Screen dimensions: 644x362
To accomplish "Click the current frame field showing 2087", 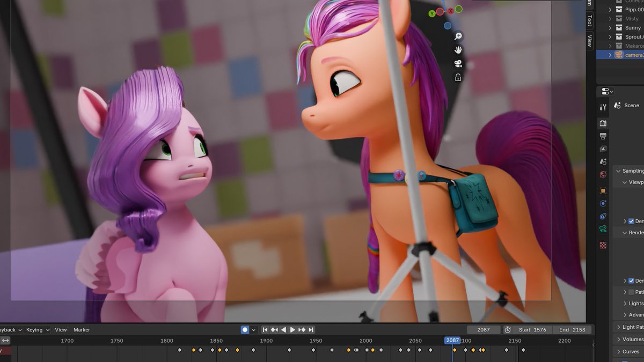I will point(484,330).
